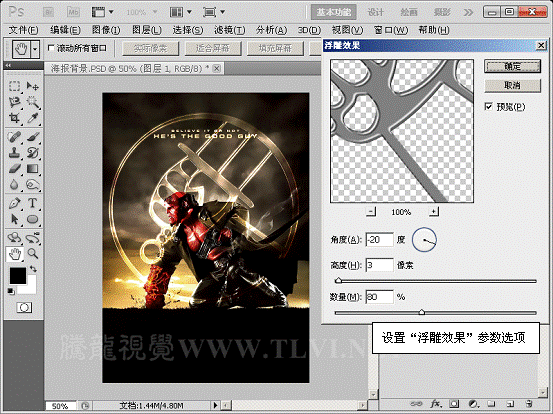
Task: Swap foreground and background colors
Action: pos(33,269)
